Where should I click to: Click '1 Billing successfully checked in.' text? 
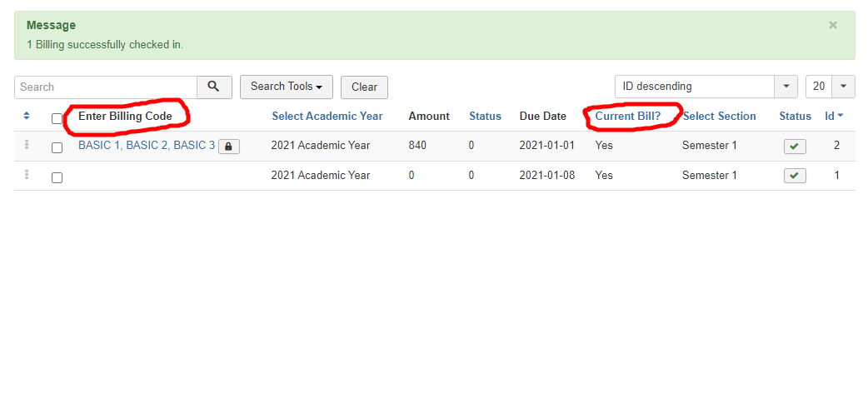coord(105,45)
